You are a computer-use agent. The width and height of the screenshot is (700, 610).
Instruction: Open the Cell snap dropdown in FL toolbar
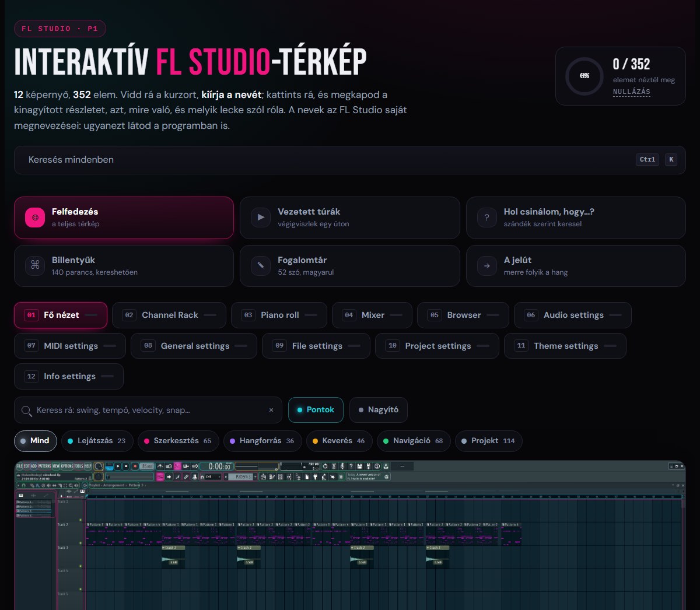tap(211, 476)
